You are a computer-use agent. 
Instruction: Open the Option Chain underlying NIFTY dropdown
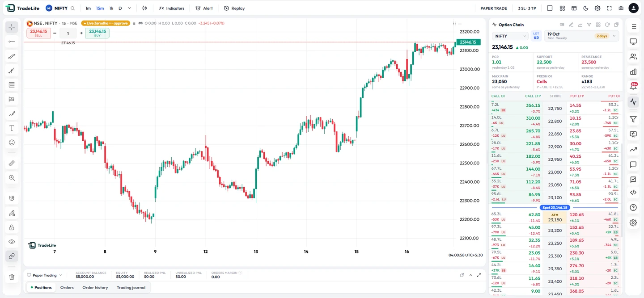510,36
